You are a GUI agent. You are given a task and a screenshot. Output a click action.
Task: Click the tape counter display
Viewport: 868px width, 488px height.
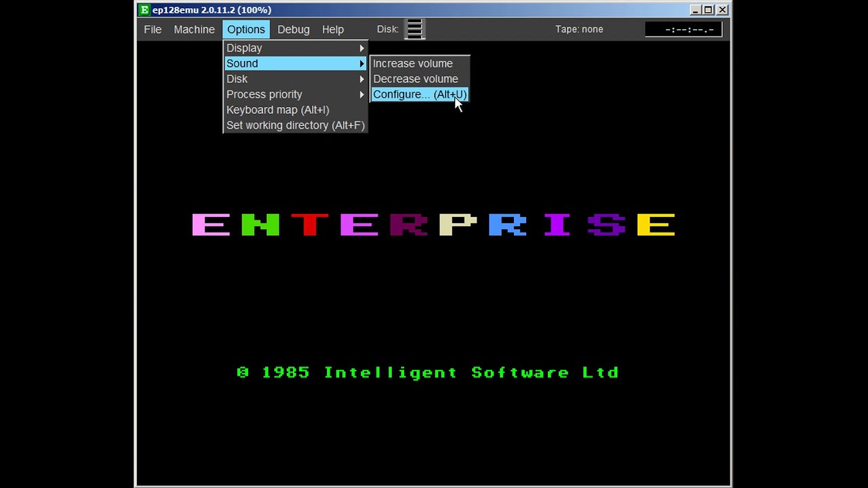pyautogui.click(x=684, y=29)
